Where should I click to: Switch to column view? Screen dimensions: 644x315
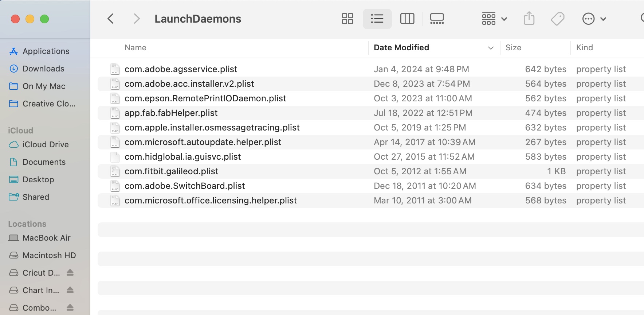tap(407, 19)
